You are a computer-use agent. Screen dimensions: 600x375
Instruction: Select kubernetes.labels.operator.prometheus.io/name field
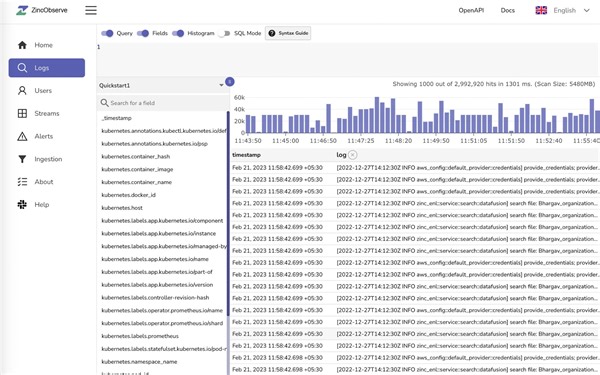(162, 310)
